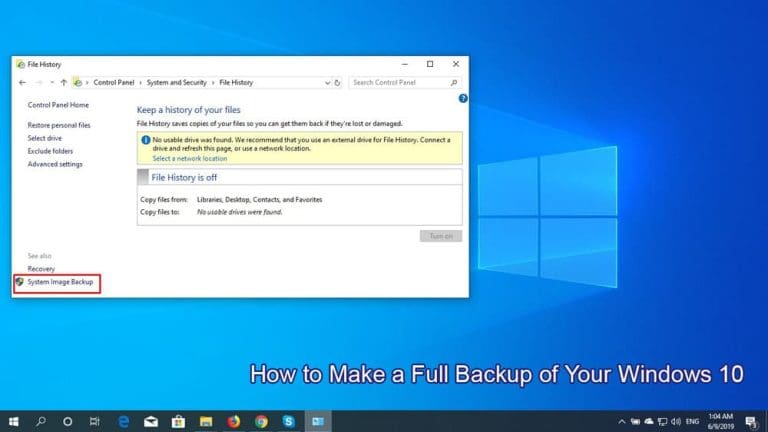Open Firefox from the taskbar

click(x=234, y=422)
